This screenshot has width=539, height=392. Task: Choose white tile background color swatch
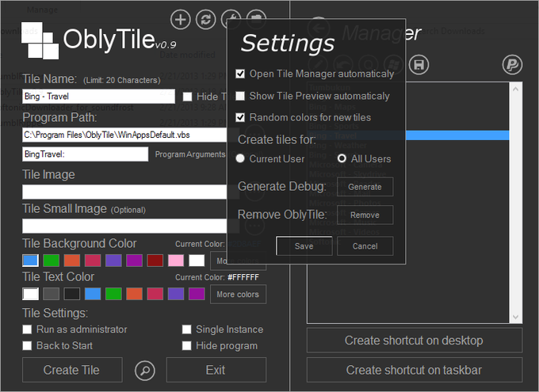tap(197, 261)
